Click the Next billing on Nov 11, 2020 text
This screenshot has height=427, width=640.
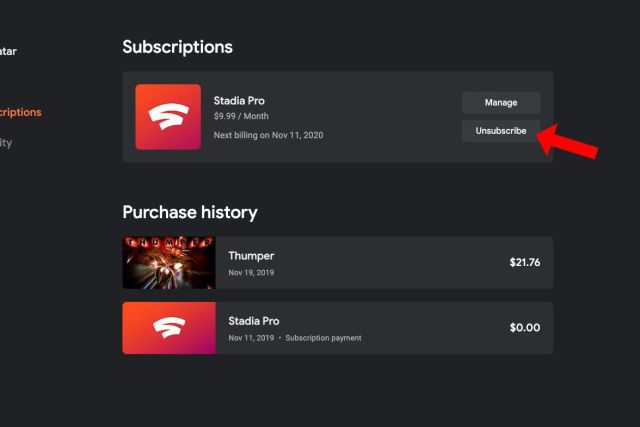pos(268,135)
